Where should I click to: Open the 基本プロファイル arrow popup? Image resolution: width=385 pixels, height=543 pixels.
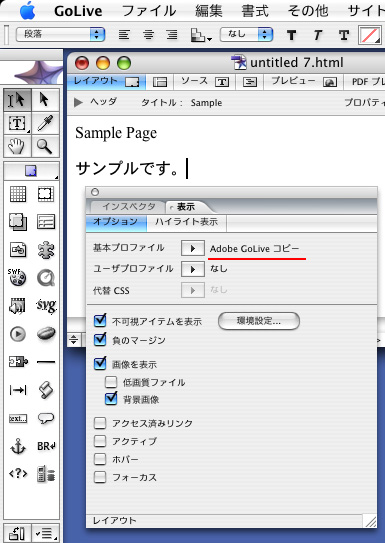[192, 248]
